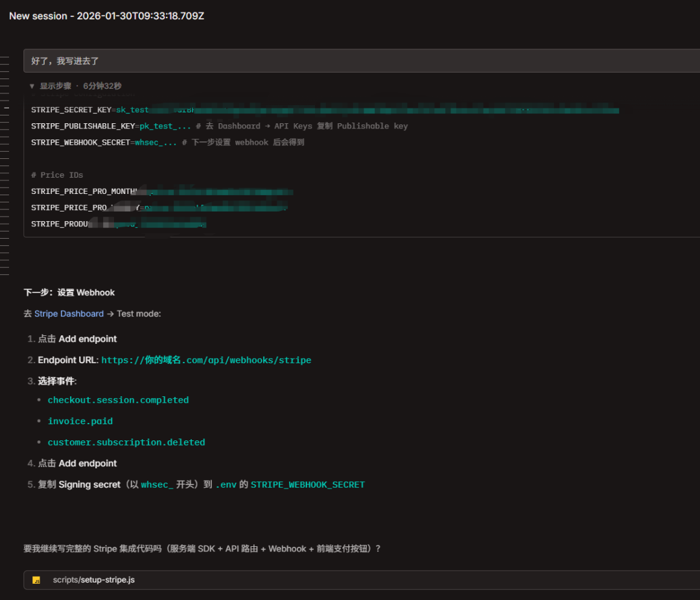
Task: Click the STRIPE_PUBLISHABLE_KEY line
Action: (219, 126)
